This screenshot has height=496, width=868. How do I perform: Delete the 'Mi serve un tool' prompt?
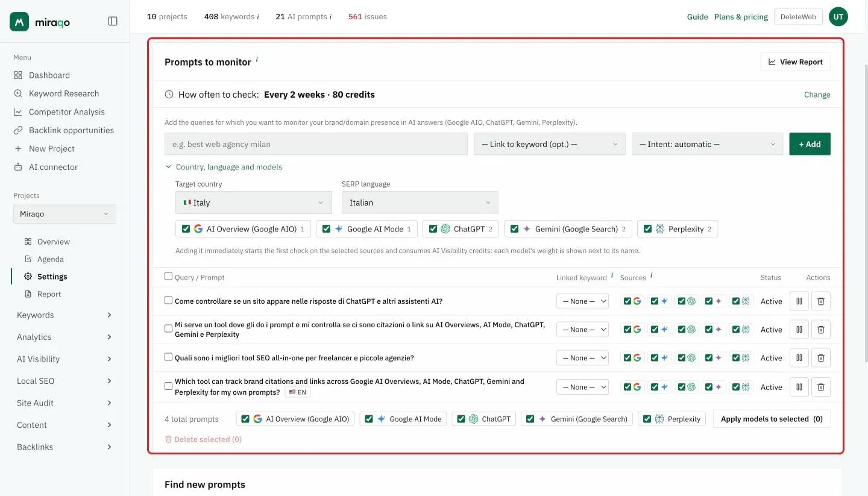821,330
